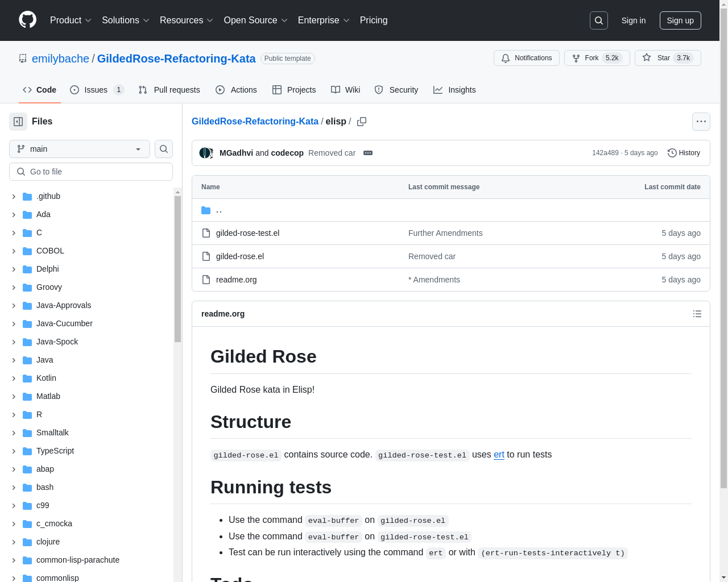Switch to the Security tab

(x=396, y=90)
